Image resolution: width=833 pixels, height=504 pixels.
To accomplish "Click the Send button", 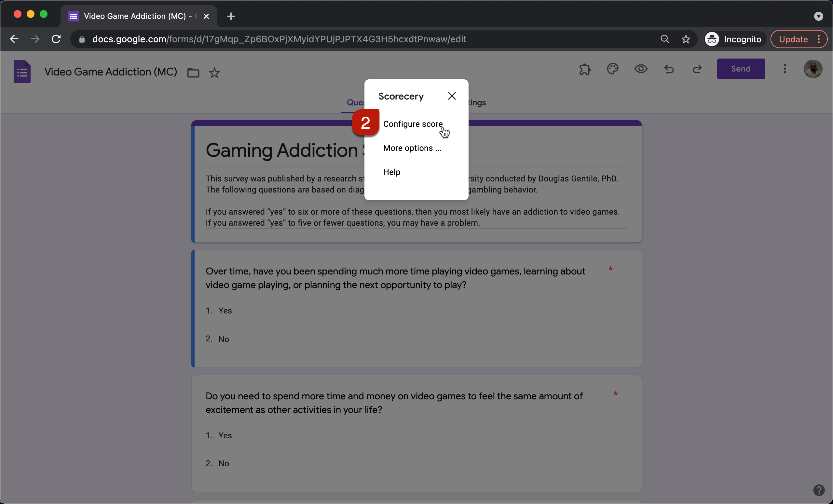I will 740,69.
